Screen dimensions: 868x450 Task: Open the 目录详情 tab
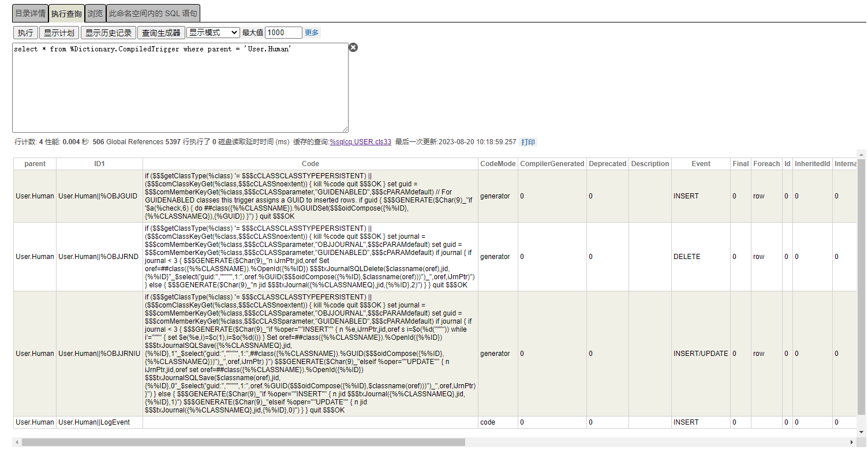click(x=30, y=13)
